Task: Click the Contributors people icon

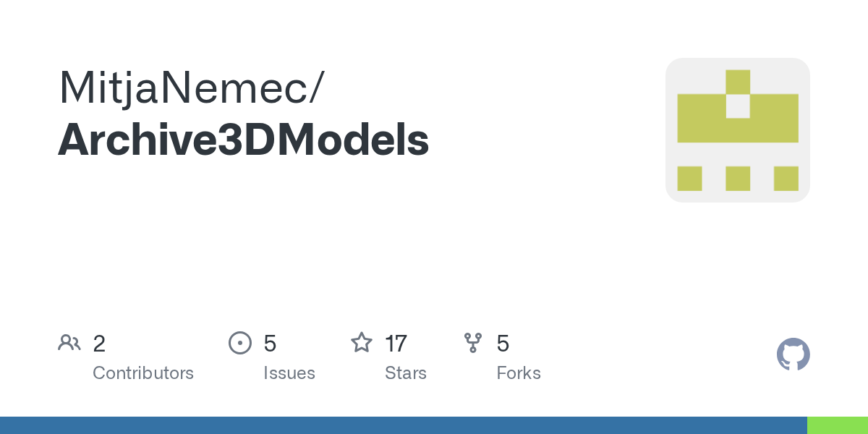Action: pyautogui.click(x=69, y=342)
